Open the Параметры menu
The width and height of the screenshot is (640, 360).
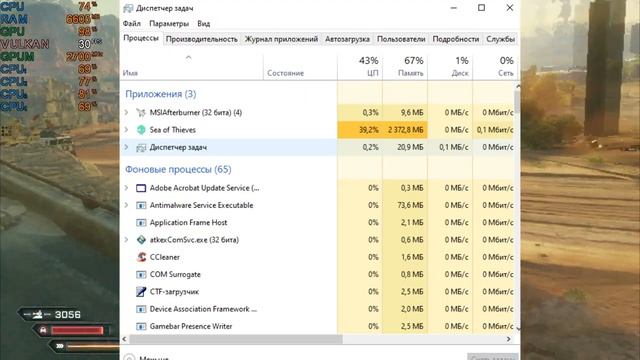point(169,24)
